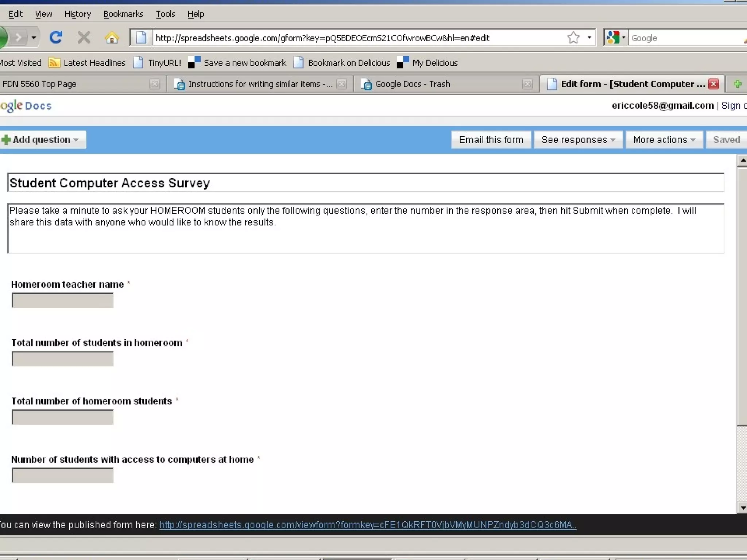Screen dimensions: 747x560
Task: Open the published form link
Action: click(x=368, y=525)
